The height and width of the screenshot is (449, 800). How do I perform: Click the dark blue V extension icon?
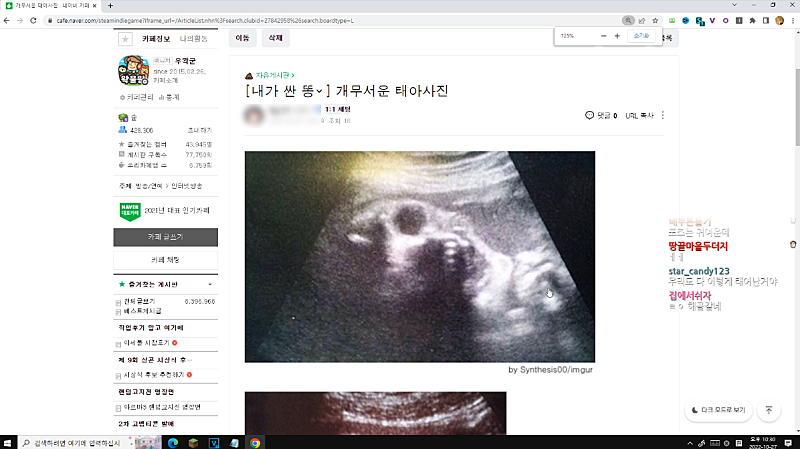click(x=712, y=20)
